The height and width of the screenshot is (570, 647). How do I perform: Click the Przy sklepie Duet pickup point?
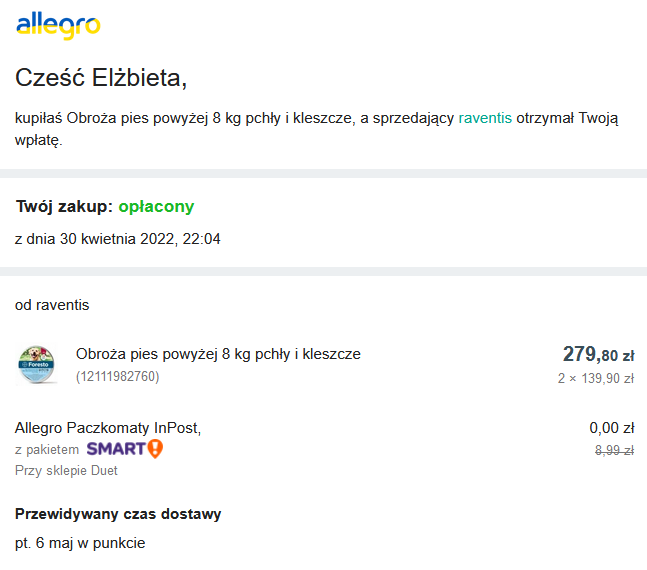(x=66, y=471)
